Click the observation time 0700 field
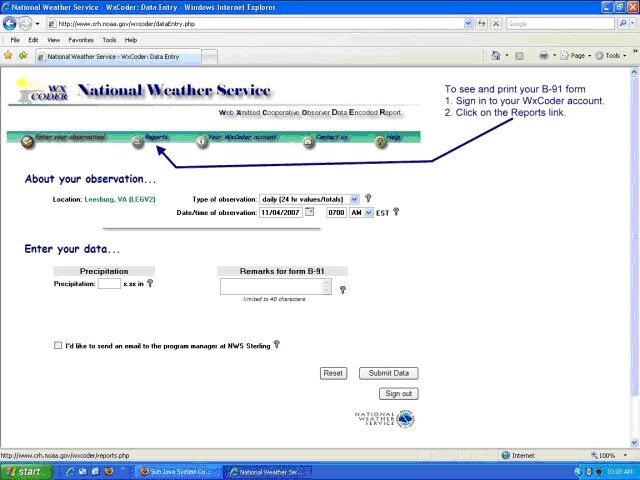 (336, 213)
